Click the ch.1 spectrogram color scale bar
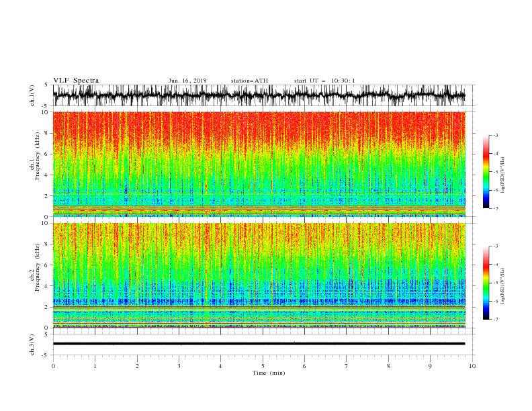 (486, 172)
